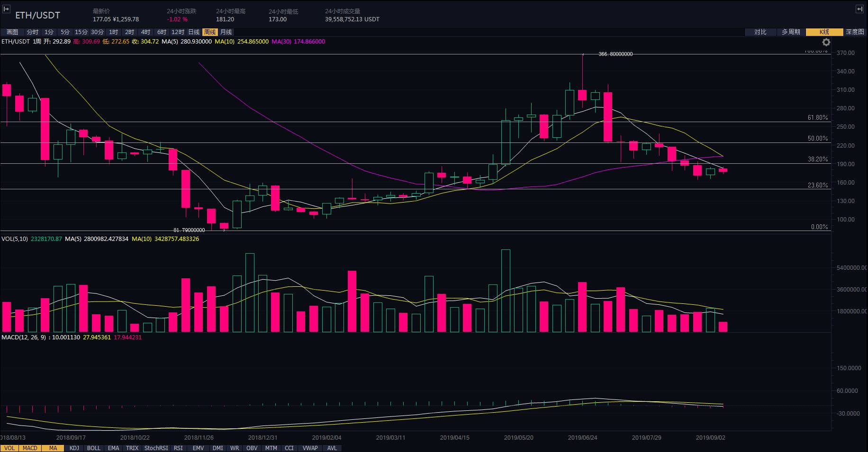This screenshot has width=868, height=452.
Task: Switch to 日线 daily chart
Action: pyautogui.click(x=194, y=32)
